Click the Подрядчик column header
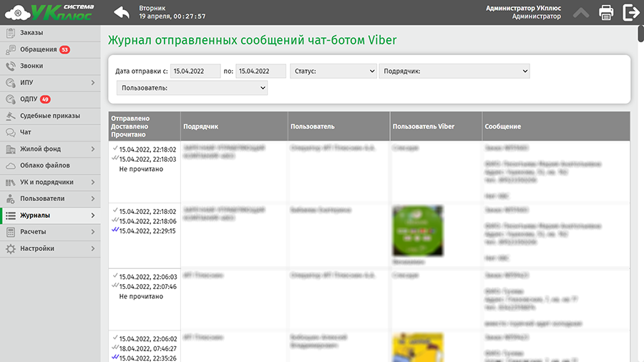Viewport: 644px width, 362px height. [x=234, y=127]
